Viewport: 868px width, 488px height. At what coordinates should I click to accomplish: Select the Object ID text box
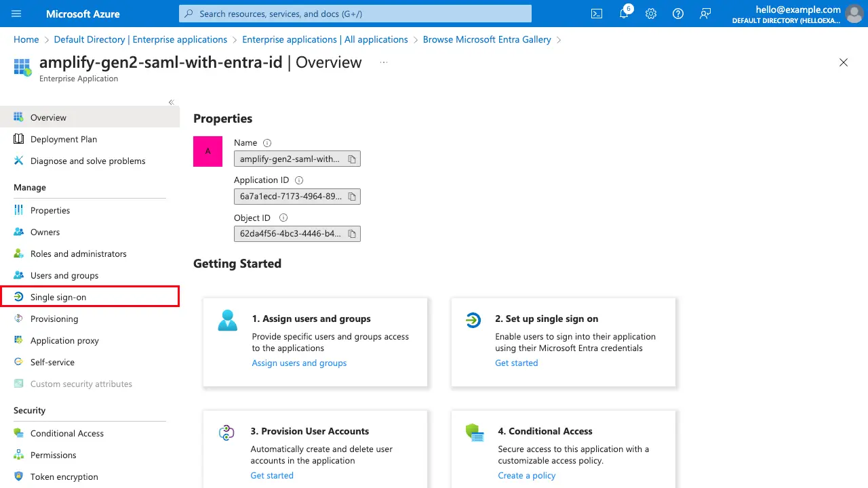[297, 234]
